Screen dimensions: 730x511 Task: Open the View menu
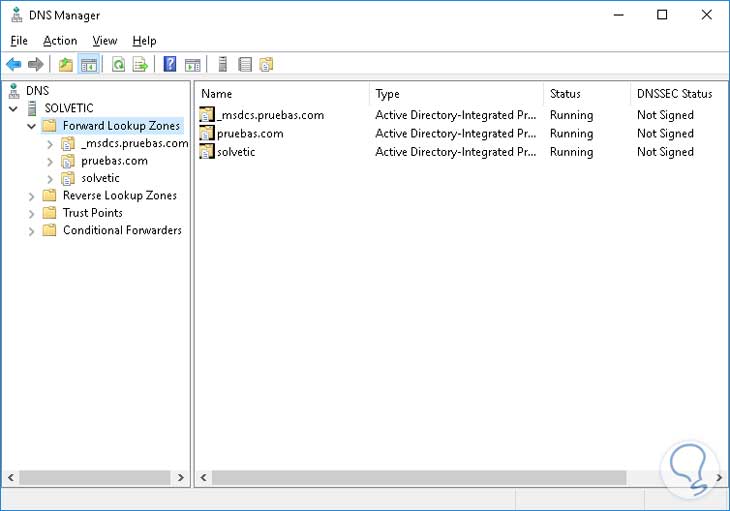click(105, 41)
